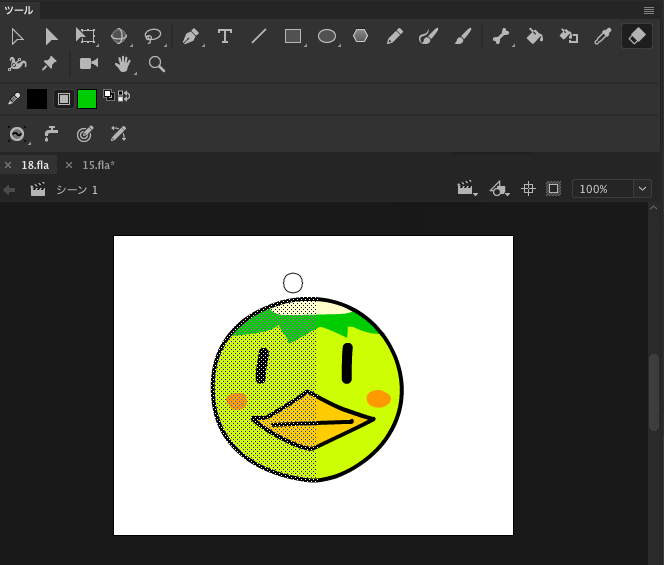Select the Paint Bucket tool

(x=535, y=36)
